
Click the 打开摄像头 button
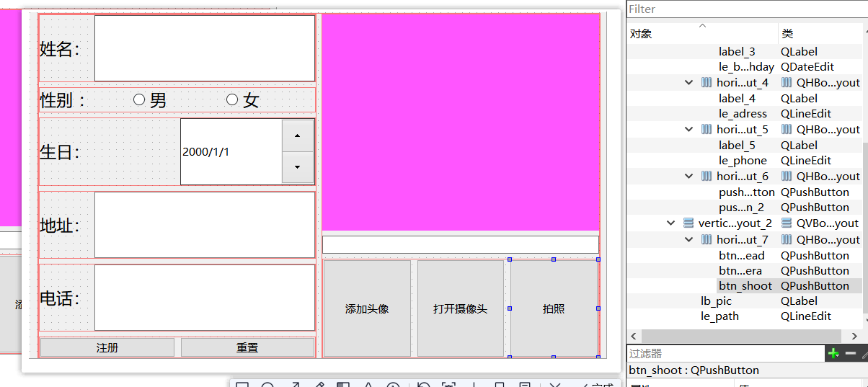click(x=460, y=308)
